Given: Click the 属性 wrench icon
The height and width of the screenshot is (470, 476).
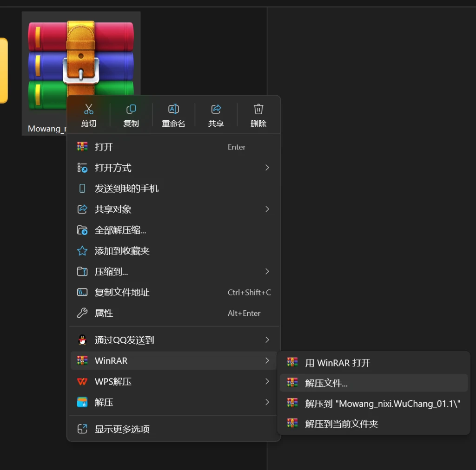Looking at the screenshot, I should (x=81, y=313).
